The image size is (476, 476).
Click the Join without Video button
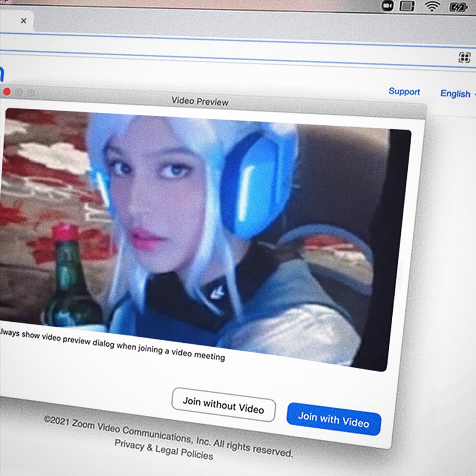tap(223, 405)
